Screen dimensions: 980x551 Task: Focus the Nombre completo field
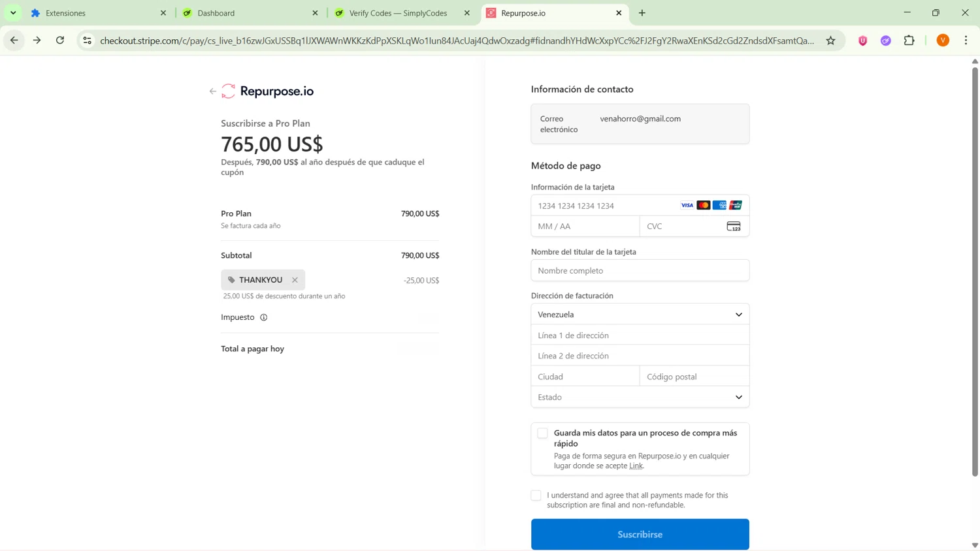[640, 270]
